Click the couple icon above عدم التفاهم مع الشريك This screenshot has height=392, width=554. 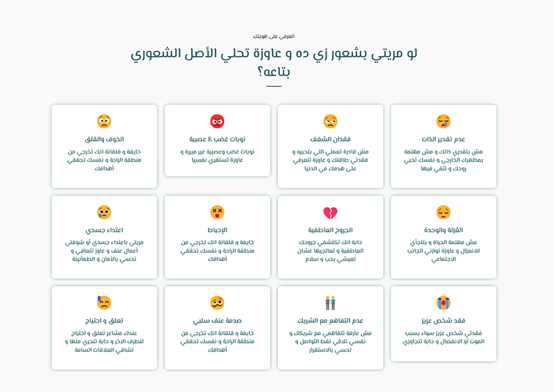coord(330,303)
